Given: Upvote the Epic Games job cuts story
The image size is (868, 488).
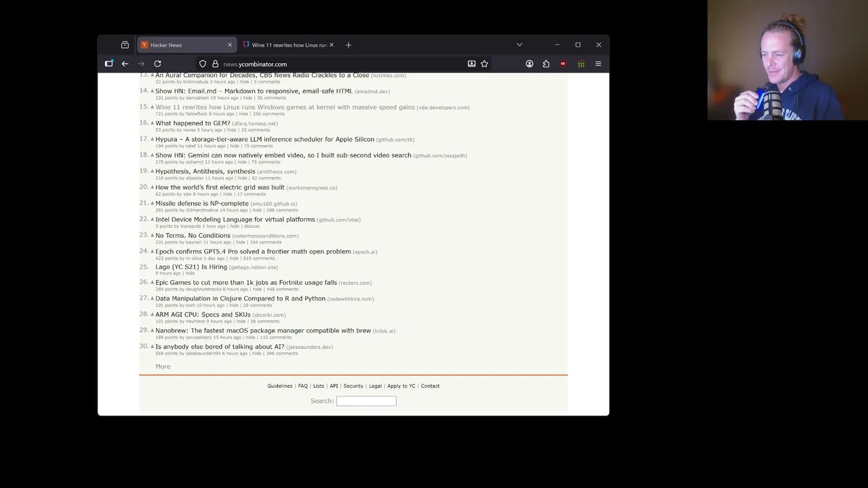Looking at the screenshot, I should 152,282.
